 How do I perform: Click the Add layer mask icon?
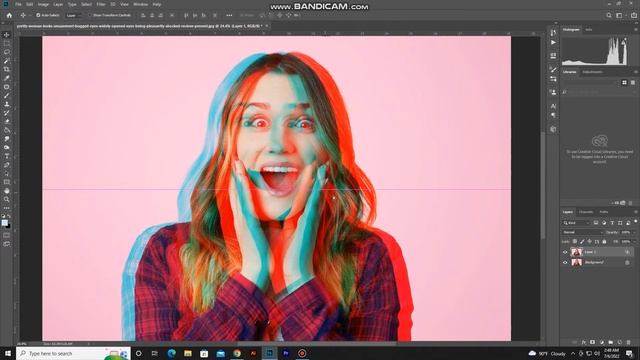pos(592,342)
